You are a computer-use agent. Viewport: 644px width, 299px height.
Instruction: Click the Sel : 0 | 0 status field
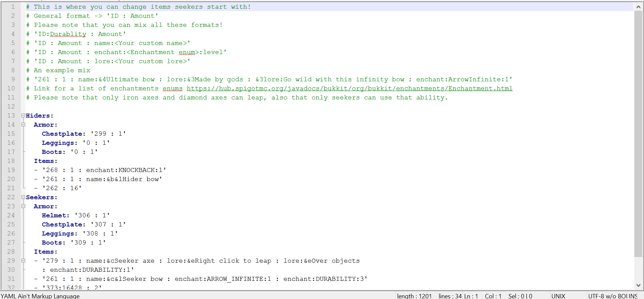(x=520, y=296)
